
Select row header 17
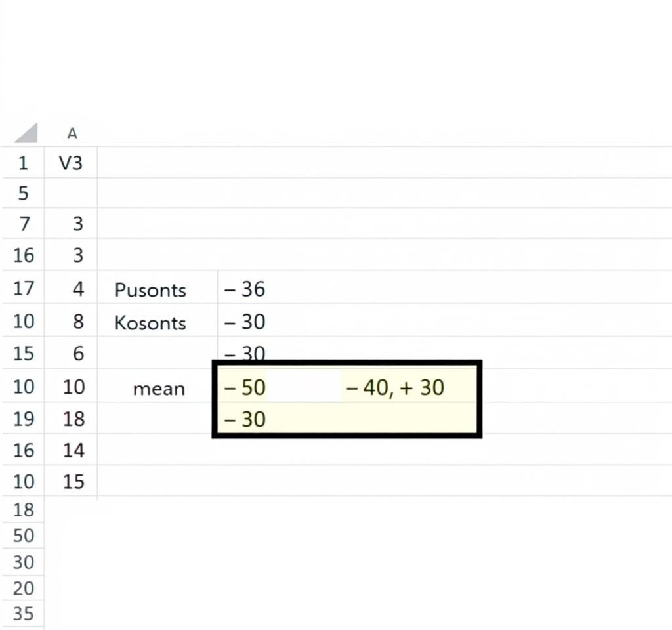pyautogui.click(x=23, y=288)
